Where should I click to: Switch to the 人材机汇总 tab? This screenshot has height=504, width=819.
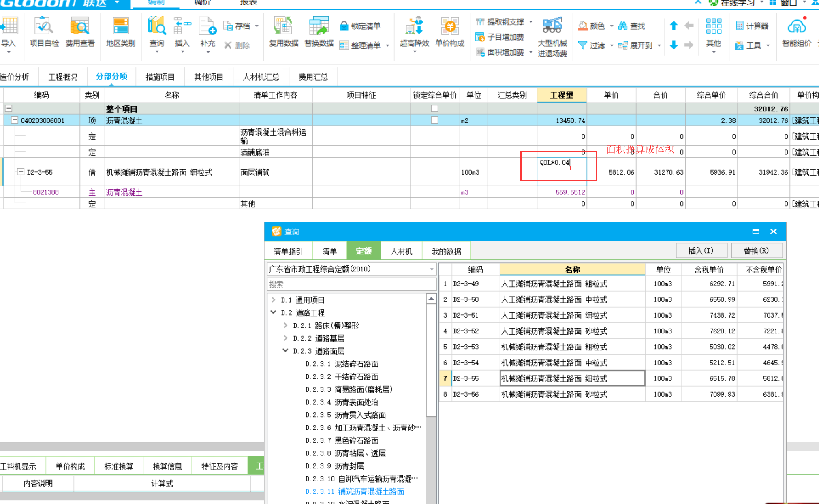click(x=261, y=77)
